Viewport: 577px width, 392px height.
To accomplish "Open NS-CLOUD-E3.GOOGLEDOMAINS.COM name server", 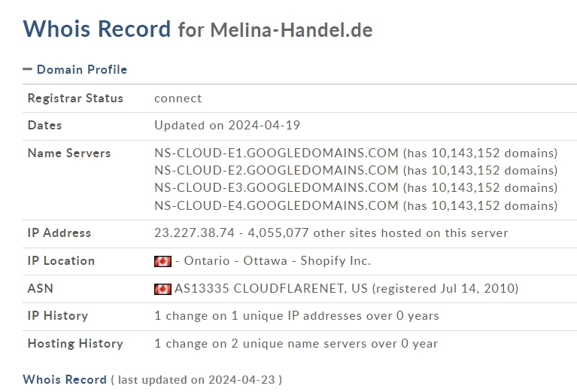I will click(276, 187).
